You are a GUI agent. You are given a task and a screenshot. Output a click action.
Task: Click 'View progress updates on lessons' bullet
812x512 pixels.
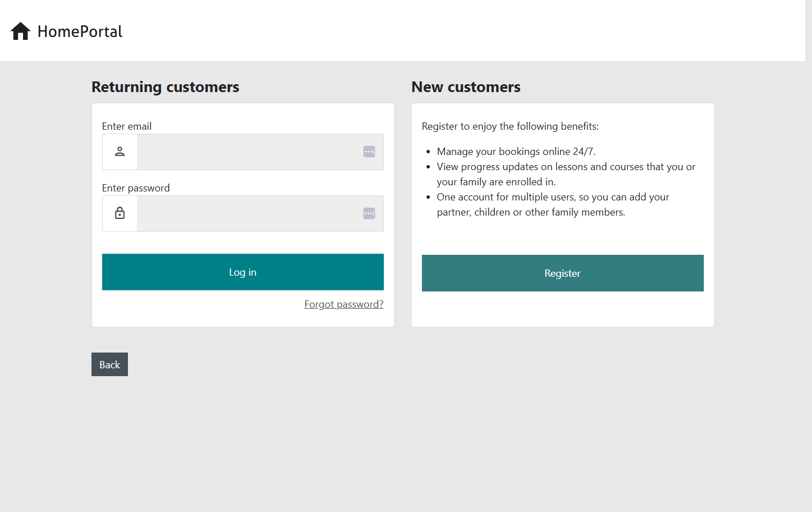566,174
